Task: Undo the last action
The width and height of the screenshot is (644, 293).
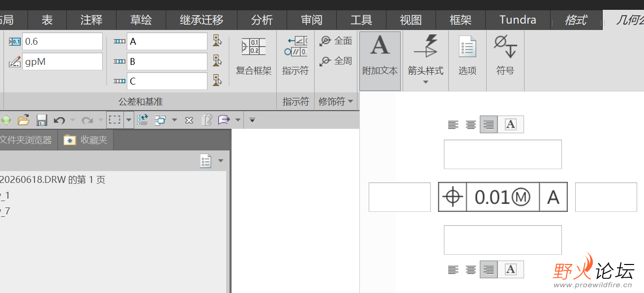Action: [x=59, y=120]
